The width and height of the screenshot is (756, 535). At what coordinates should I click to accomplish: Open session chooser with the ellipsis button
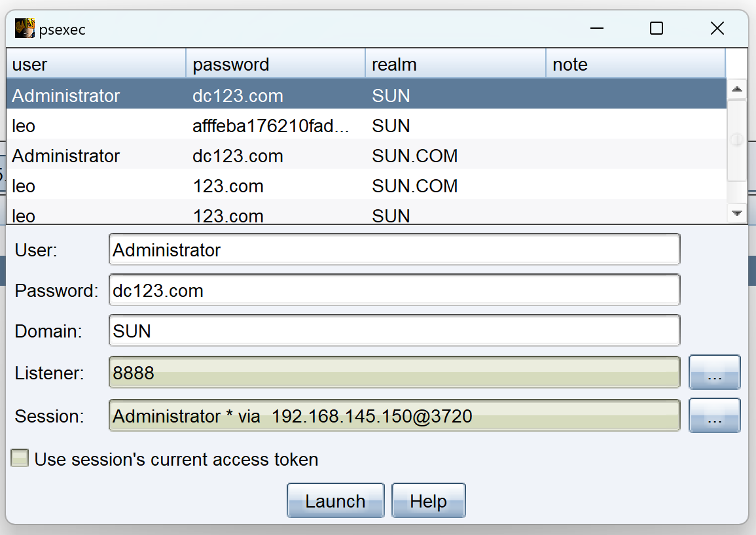coord(714,415)
